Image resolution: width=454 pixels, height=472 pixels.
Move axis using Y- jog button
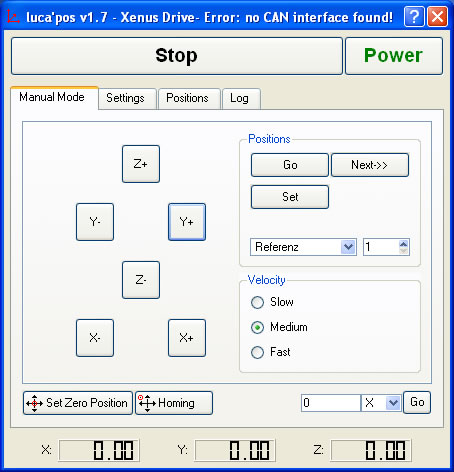pos(95,222)
